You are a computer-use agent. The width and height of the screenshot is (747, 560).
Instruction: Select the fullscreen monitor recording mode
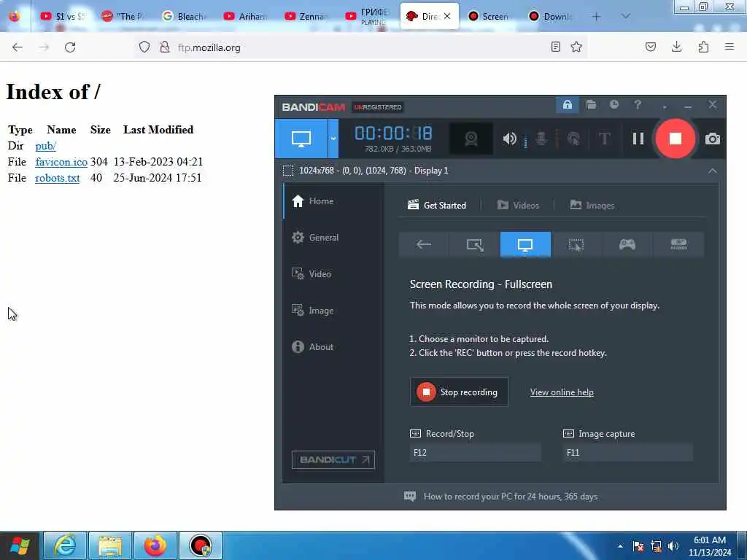pyautogui.click(x=525, y=245)
